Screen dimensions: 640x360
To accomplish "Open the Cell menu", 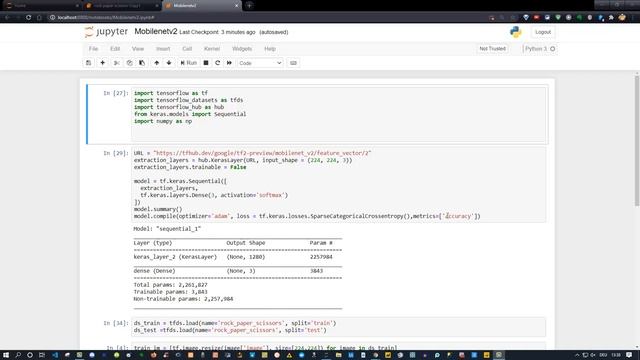I will pos(187,49).
